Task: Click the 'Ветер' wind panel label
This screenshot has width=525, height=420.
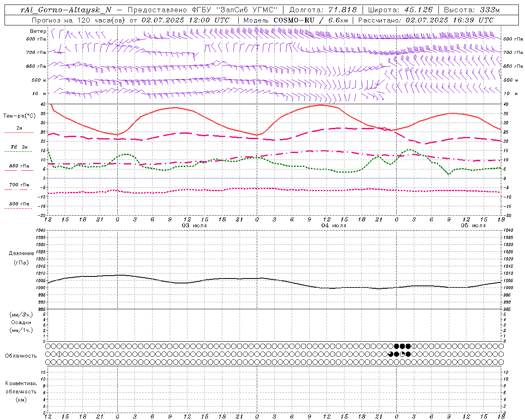Action: (x=38, y=31)
